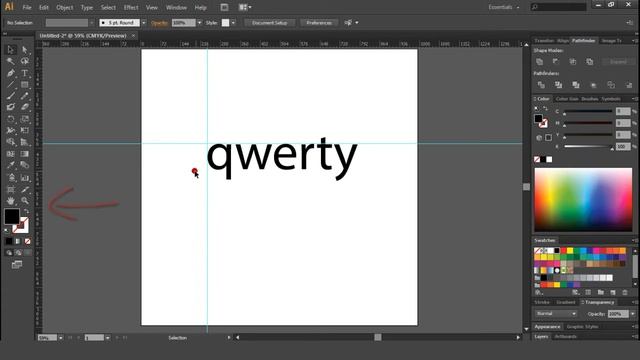Image resolution: width=640 pixels, height=360 pixels.
Task: Click Change Screen Mode button
Action: click(17, 264)
